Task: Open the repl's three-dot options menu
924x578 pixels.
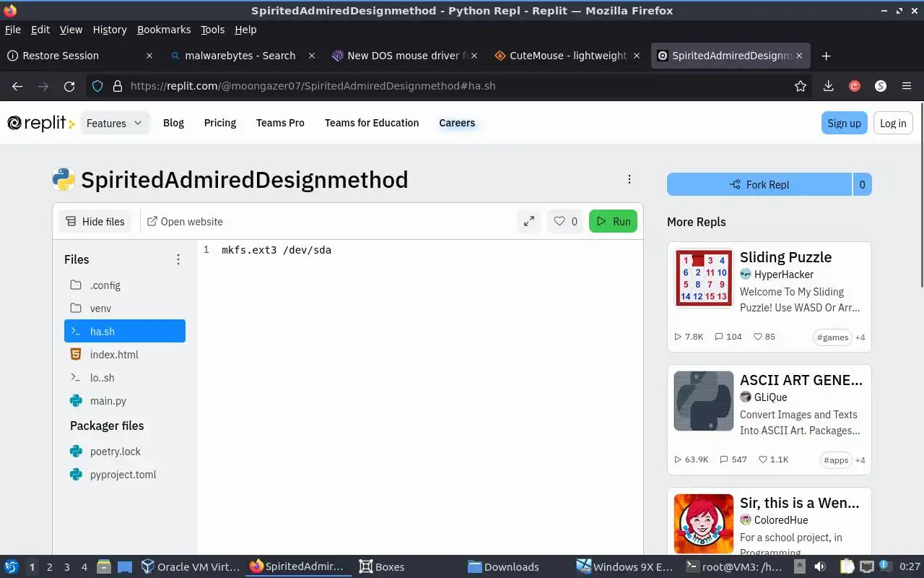Action: coord(629,179)
